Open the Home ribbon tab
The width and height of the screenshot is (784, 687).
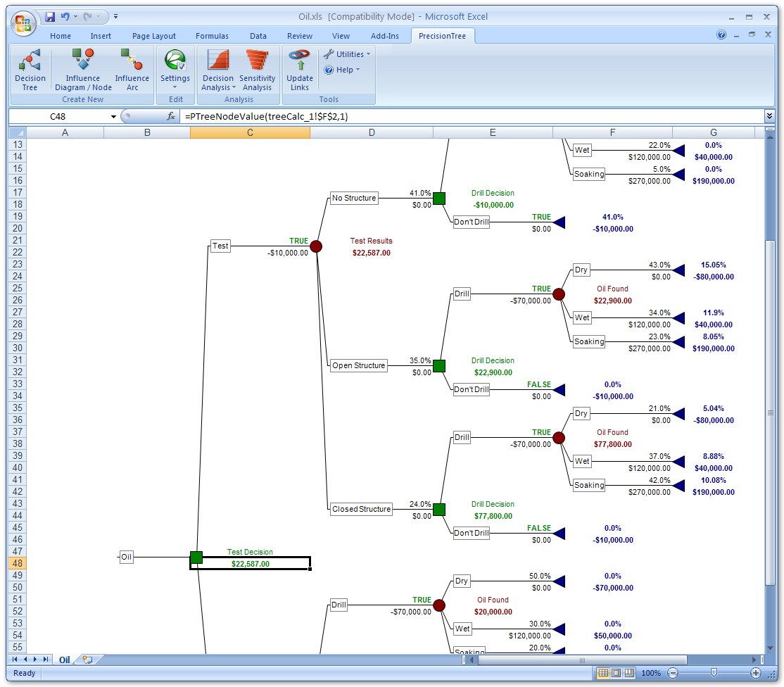tap(61, 36)
